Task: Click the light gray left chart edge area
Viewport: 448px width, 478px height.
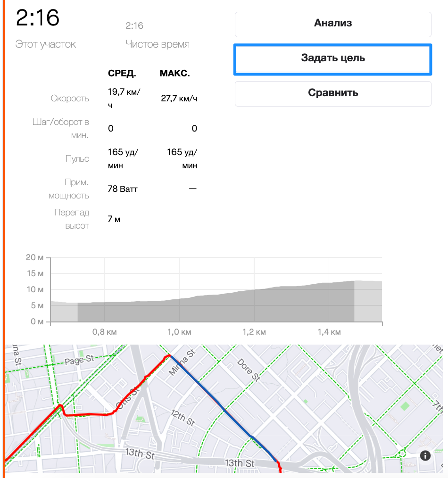Action: [x=64, y=312]
